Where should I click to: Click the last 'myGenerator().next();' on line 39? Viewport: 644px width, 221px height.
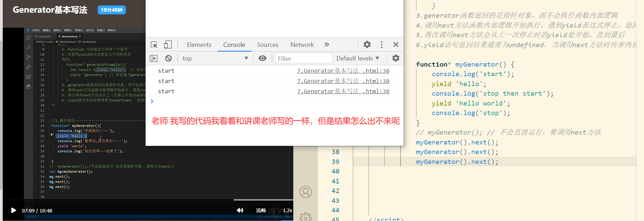tap(457, 162)
